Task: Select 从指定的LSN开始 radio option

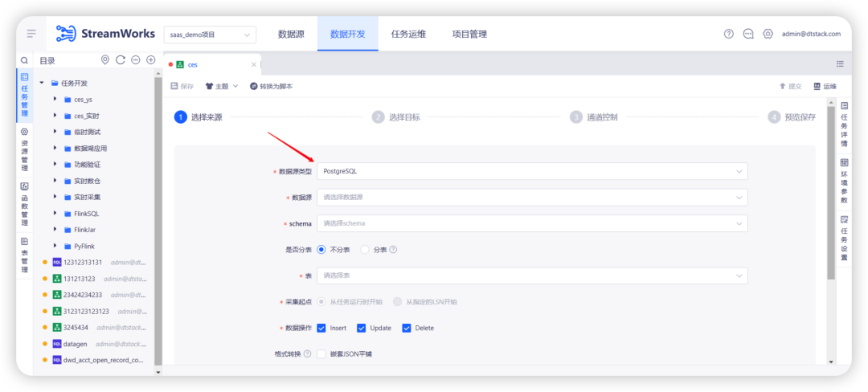Action: 398,302
